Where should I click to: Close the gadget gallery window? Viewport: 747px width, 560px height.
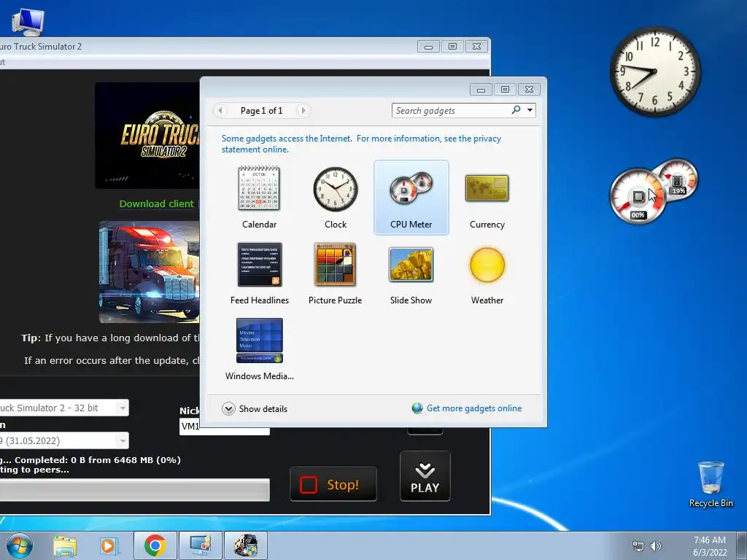point(529,90)
